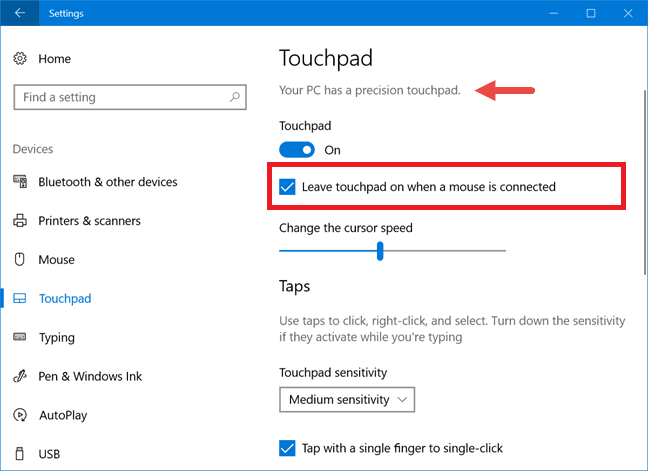648x471 pixels.
Task: Maximize the Settings window
Action: [x=591, y=13]
